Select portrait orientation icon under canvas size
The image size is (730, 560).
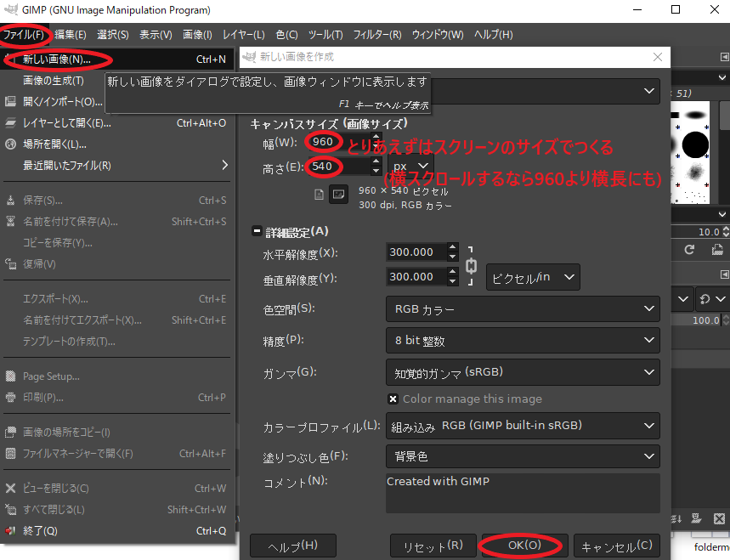[319, 194]
